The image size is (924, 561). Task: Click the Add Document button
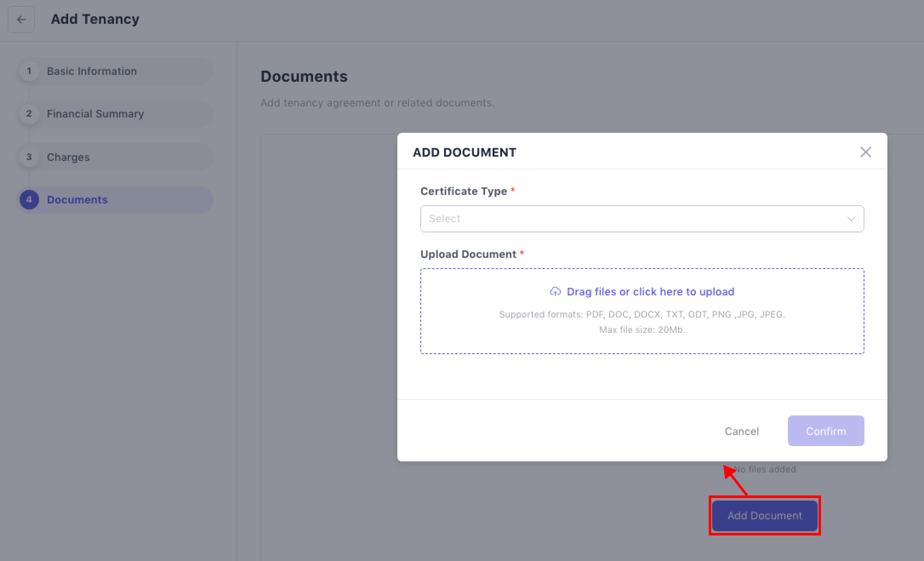764,515
